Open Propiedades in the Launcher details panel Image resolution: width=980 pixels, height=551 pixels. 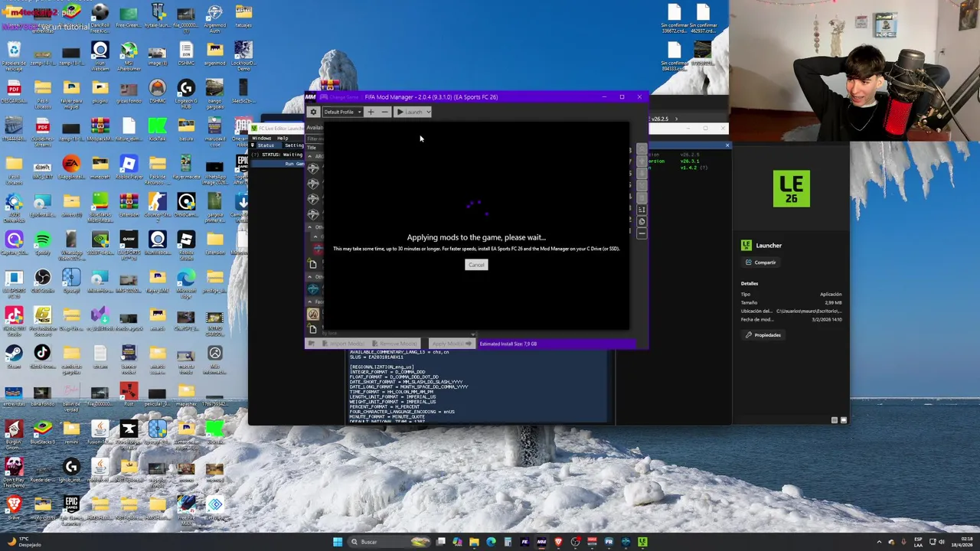click(x=763, y=335)
